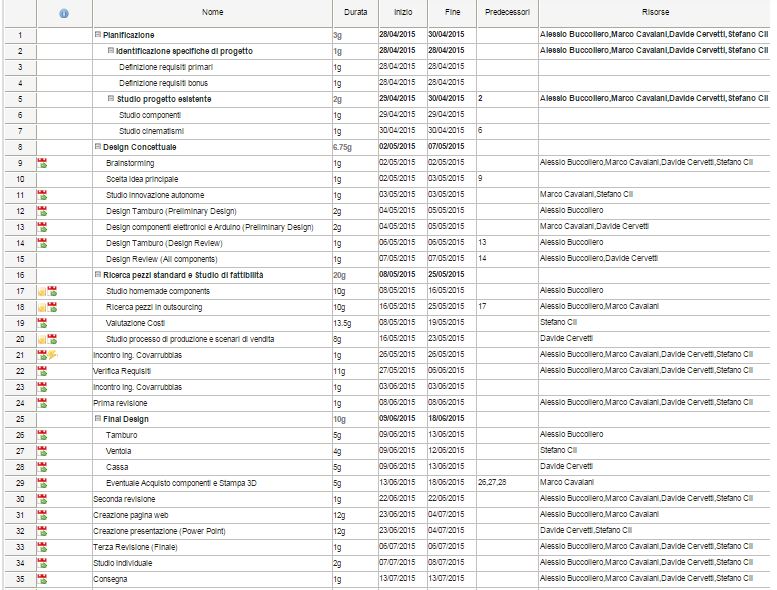Collapse the Studio progetto esistente group
This screenshot has width=777, height=590.
[111, 99]
